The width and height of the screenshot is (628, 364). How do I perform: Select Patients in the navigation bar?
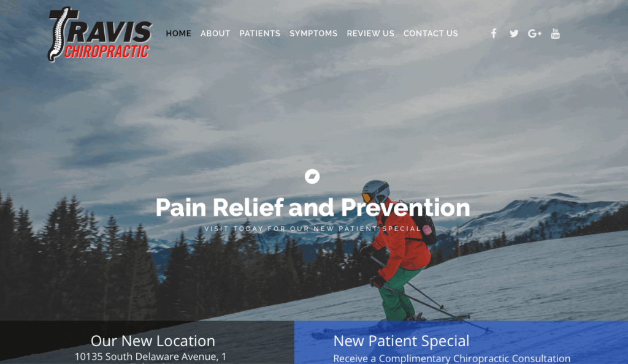260,34
